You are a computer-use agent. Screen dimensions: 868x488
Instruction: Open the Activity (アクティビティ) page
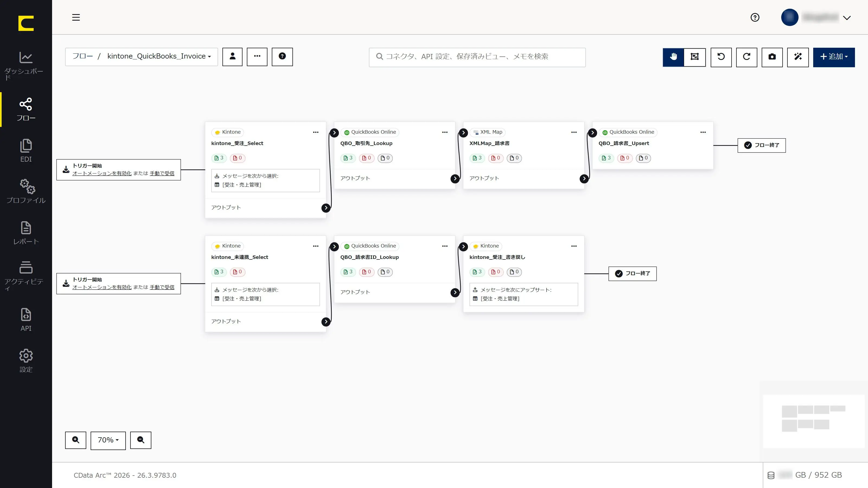click(26, 276)
